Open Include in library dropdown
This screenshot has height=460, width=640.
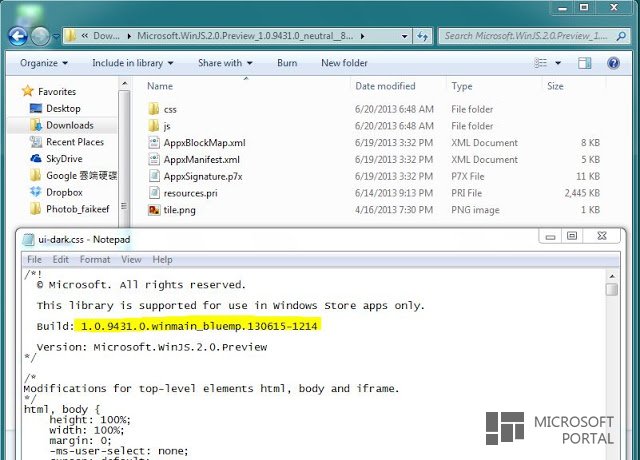coord(133,63)
